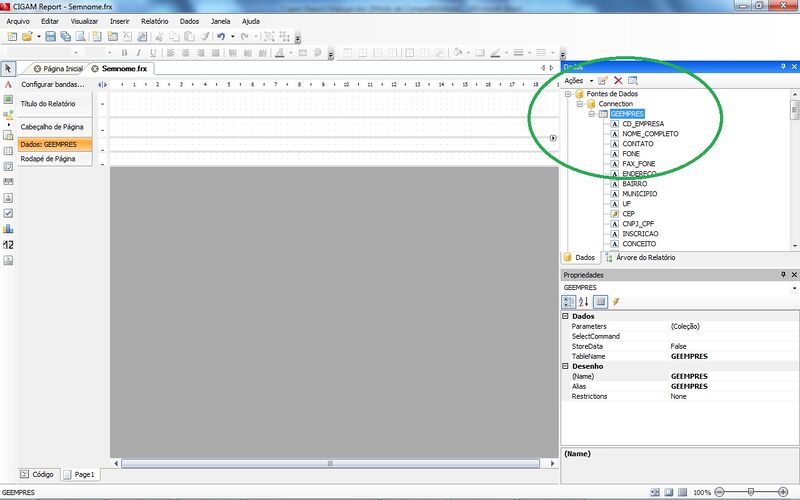Select the Barcode object tool
Image resolution: width=800 pixels, height=500 pixels.
pos(8,182)
